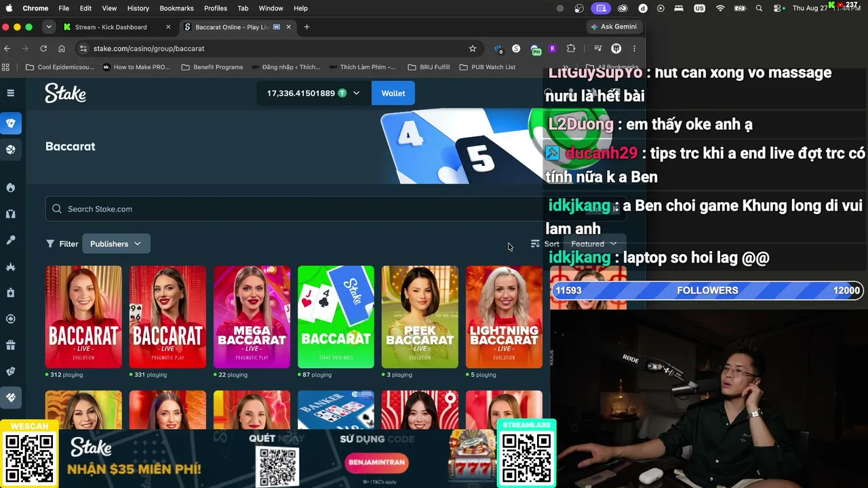Screen dimensions: 868x488
Task: Open the Benefit Programs bookmark folder
Action: (x=212, y=67)
